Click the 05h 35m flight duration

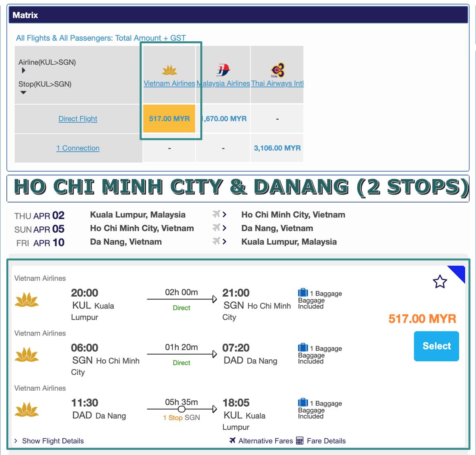point(181,402)
